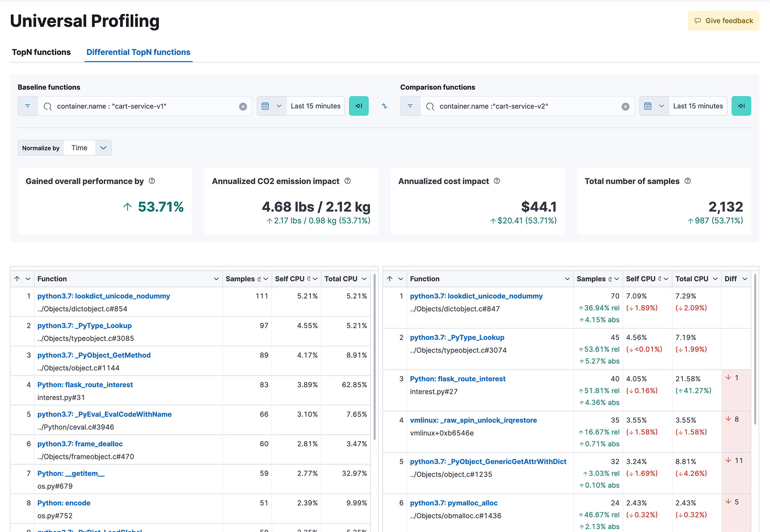Screen dimensions: 770x532
Task: Click the baseline container.name query field
Action: tap(145, 106)
